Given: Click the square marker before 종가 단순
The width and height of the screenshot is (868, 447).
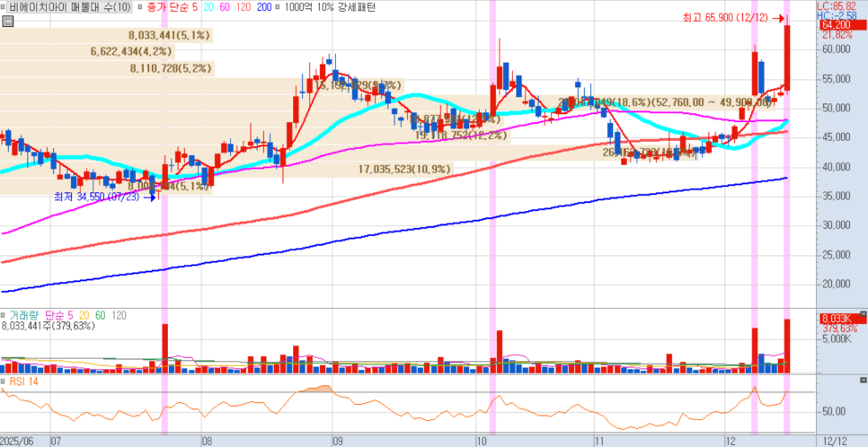Looking at the screenshot, I should pos(139,7).
